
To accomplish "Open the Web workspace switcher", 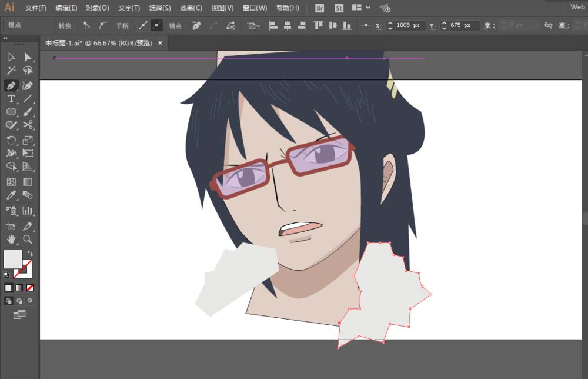I will pyautogui.click(x=577, y=6).
